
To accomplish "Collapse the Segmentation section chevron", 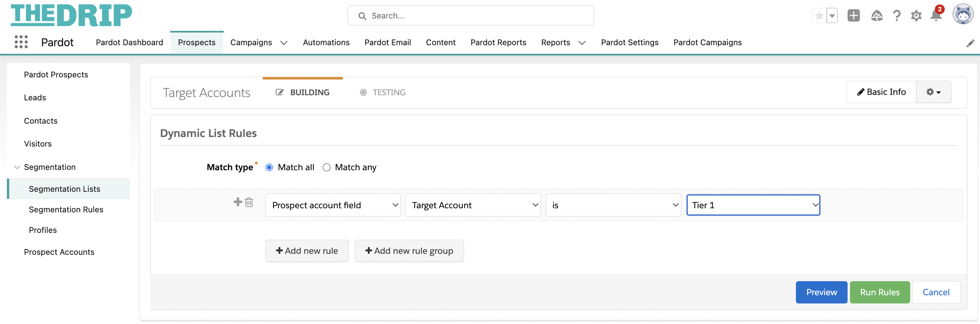I will click(17, 167).
